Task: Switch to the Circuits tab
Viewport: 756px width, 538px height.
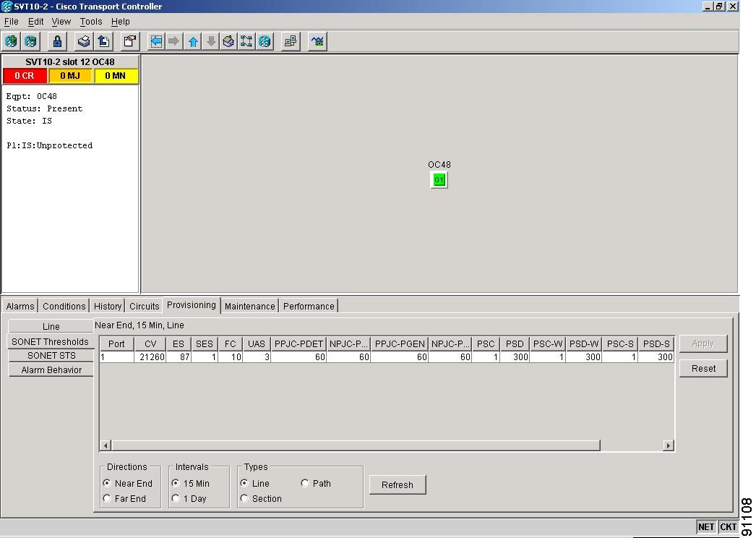Action: pos(144,307)
